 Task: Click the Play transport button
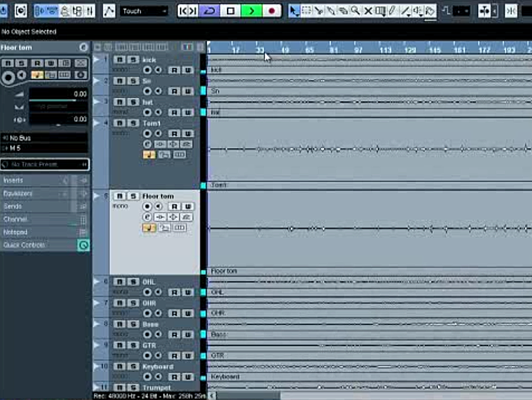coord(251,11)
